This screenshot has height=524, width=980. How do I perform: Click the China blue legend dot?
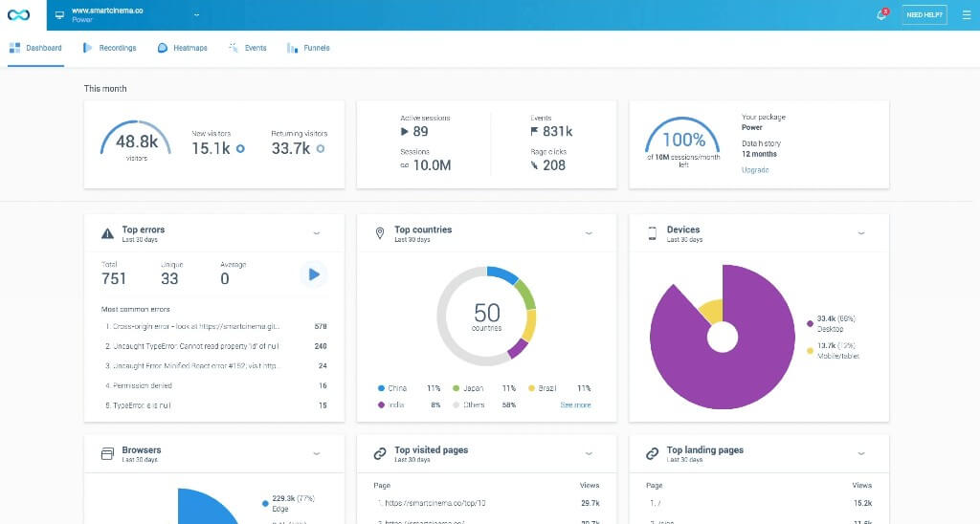(381, 388)
